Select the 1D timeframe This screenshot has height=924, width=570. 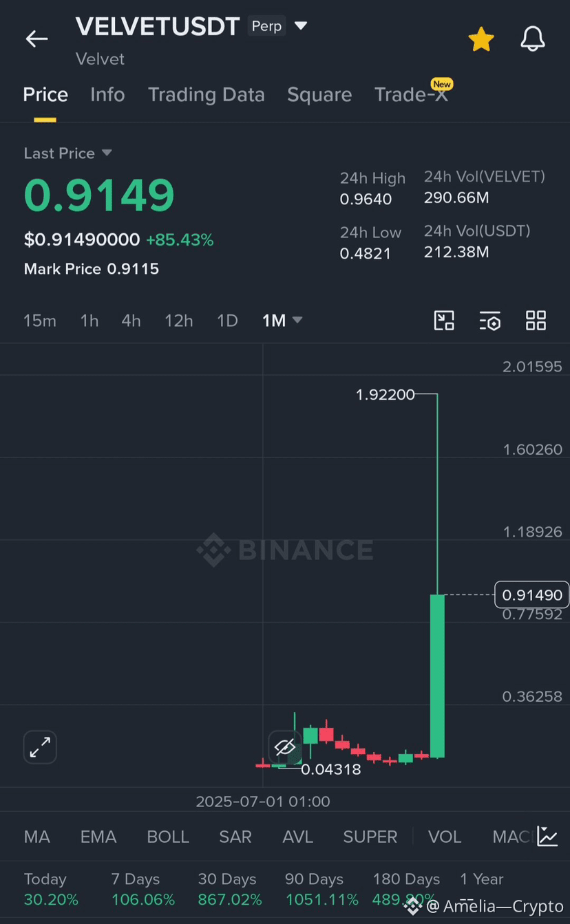[227, 321]
